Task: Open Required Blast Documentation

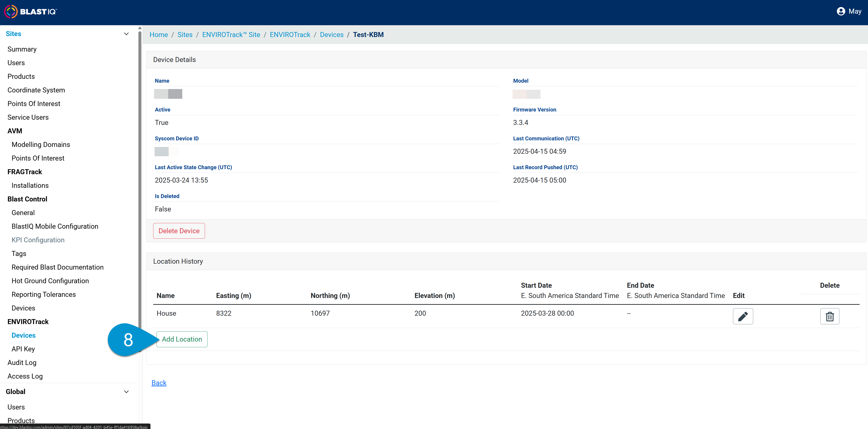Action: pyautogui.click(x=58, y=267)
